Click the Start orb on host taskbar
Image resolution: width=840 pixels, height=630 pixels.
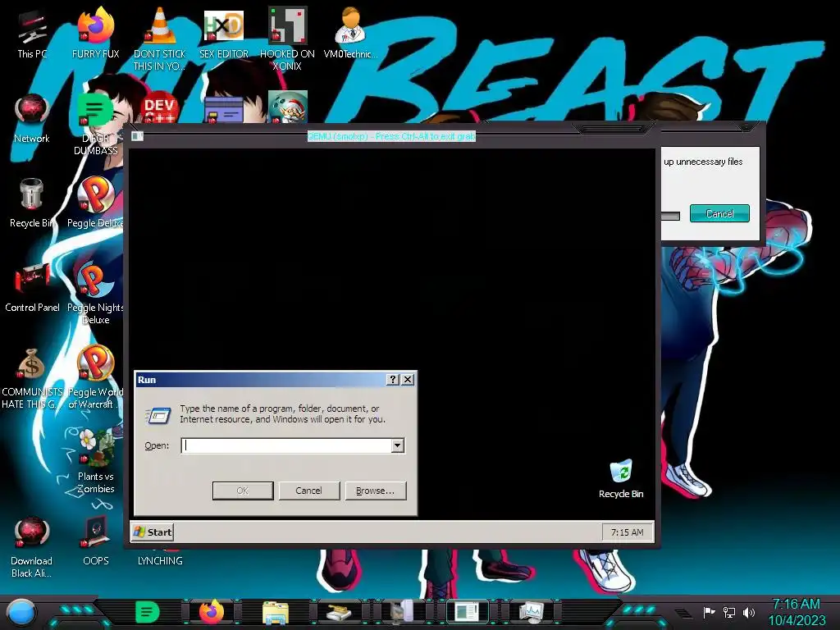(x=22, y=612)
